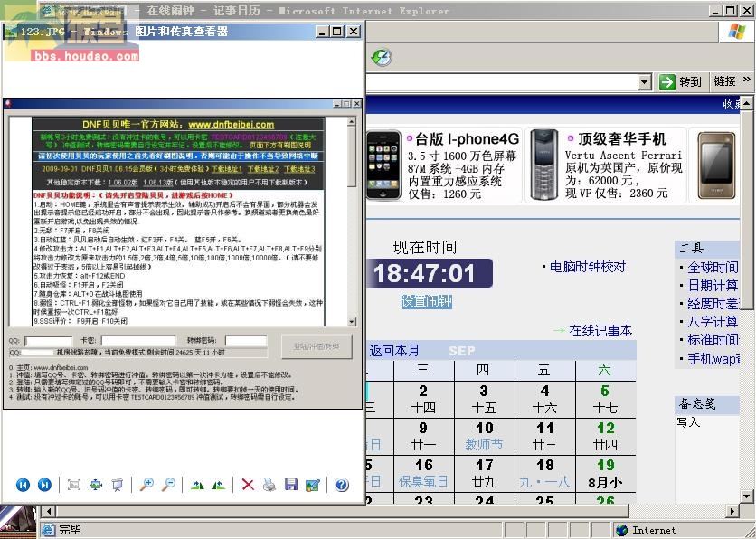Delete the image with the red X icon
The image size is (756, 539).
coord(248,485)
